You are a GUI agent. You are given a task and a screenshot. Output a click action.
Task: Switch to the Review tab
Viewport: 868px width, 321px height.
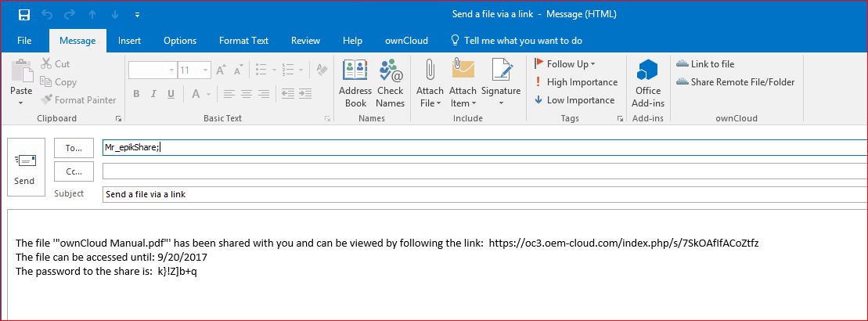click(x=305, y=41)
